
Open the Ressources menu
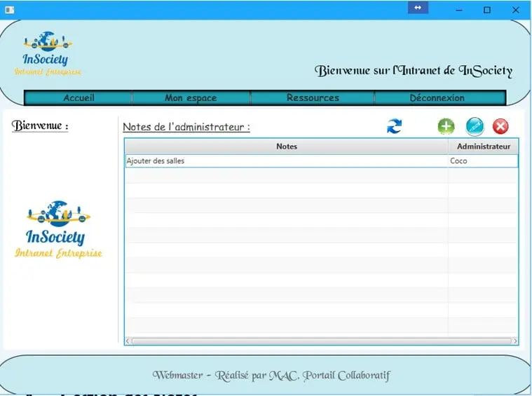(x=313, y=98)
